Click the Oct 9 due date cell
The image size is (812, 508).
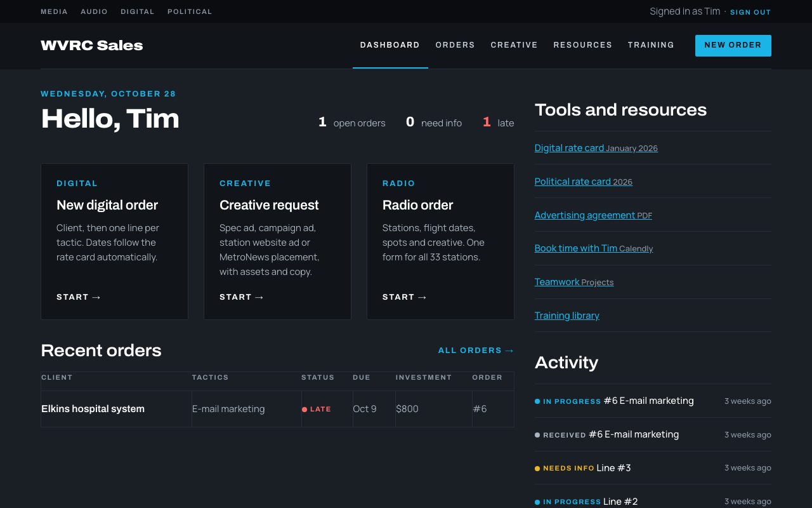click(x=374, y=409)
